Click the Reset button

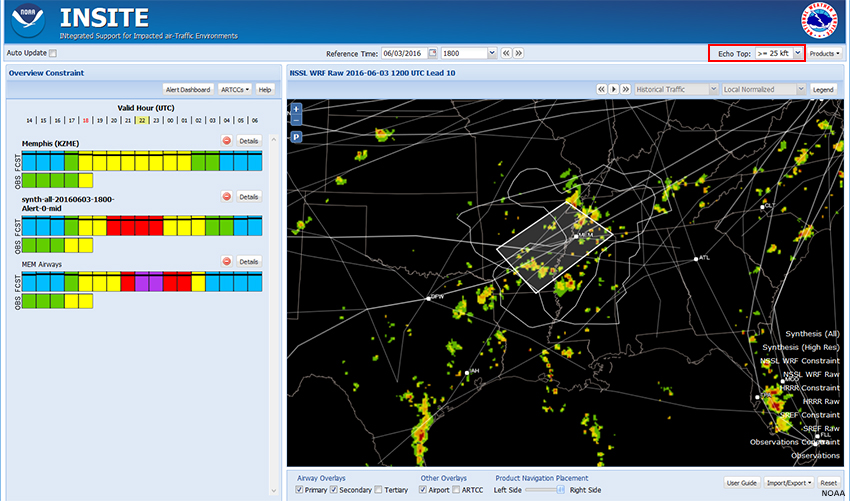click(x=828, y=483)
